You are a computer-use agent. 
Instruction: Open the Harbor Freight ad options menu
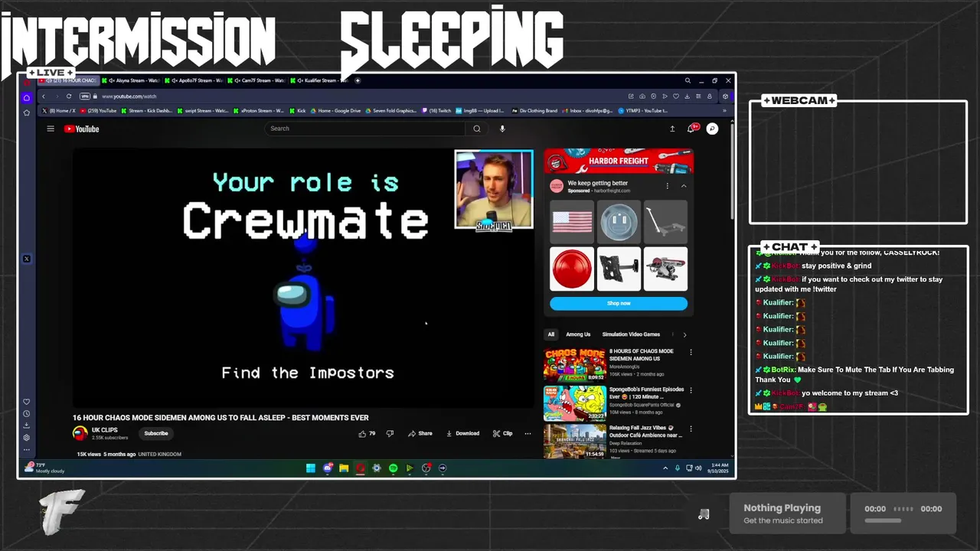[667, 186]
